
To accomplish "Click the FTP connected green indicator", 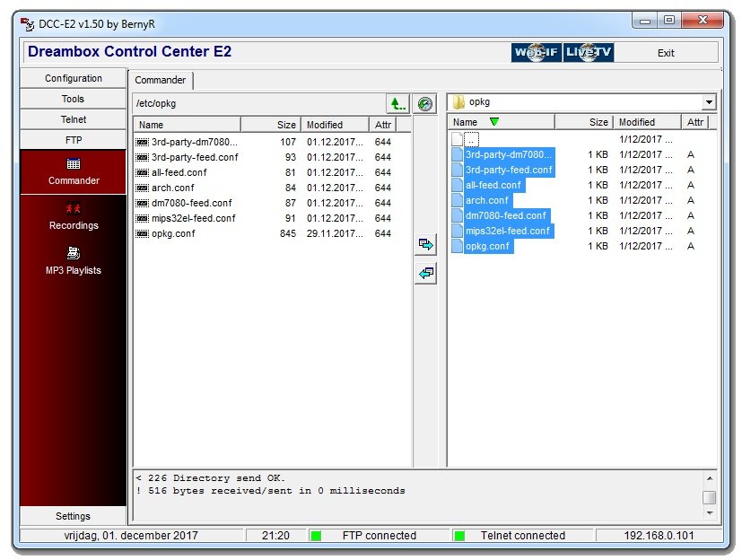I will [316, 536].
